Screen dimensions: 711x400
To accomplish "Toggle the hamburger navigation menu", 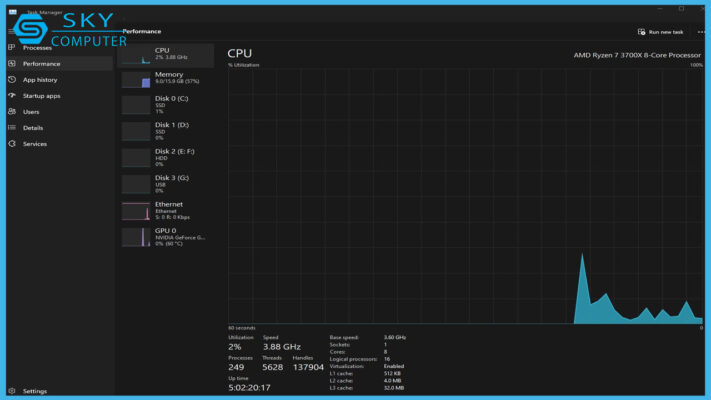I will (x=12, y=31).
